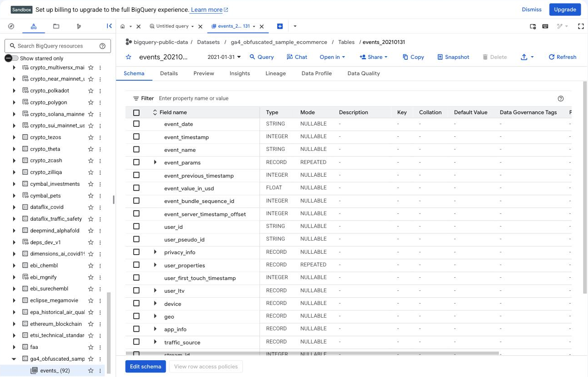Close the Untitled query tab
588x377 pixels.
(x=201, y=27)
